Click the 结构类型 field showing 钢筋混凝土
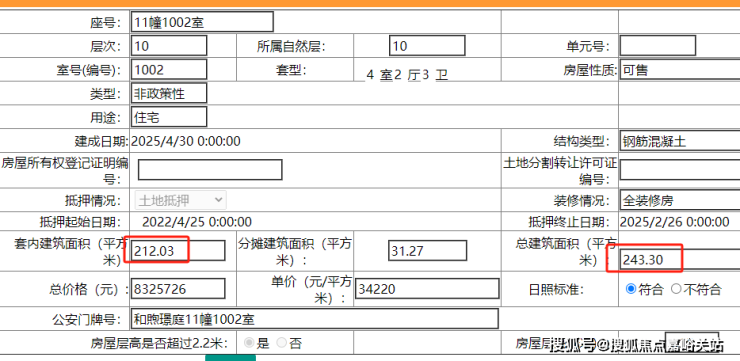Viewport: 740px width, 361px height. (x=680, y=141)
